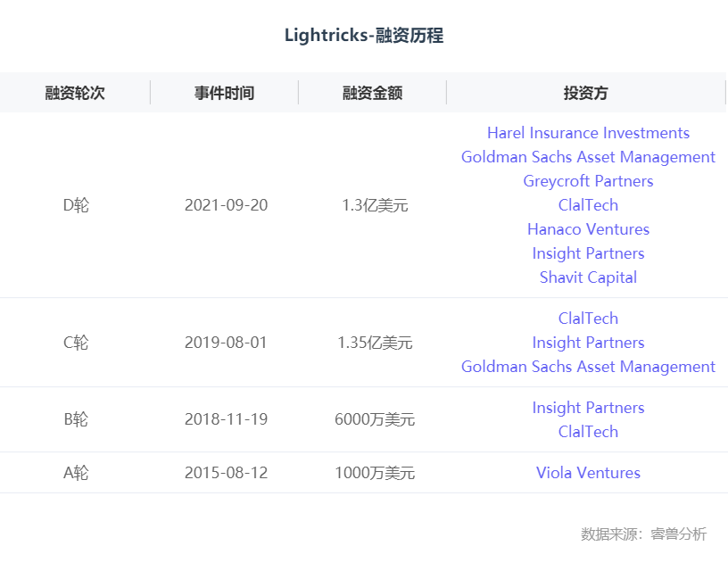Click Greycroft Partners investor link
The image size is (728, 571).
pyautogui.click(x=588, y=181)
